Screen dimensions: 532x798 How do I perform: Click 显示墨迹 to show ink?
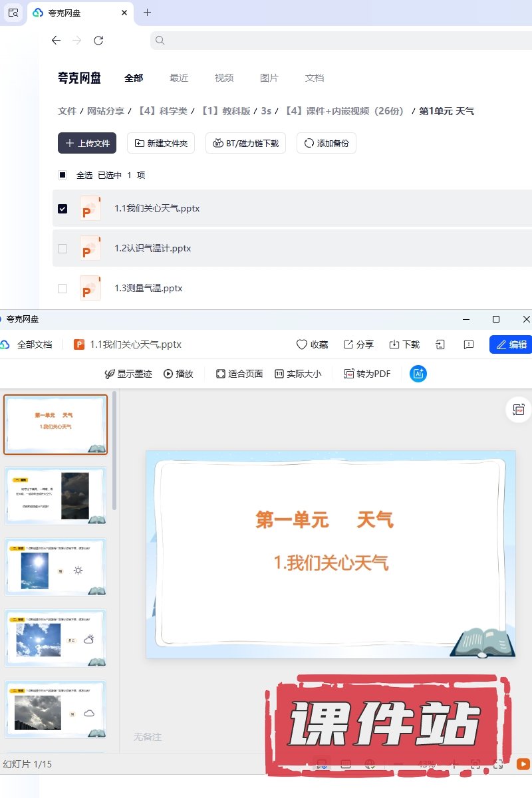point(128,374)
